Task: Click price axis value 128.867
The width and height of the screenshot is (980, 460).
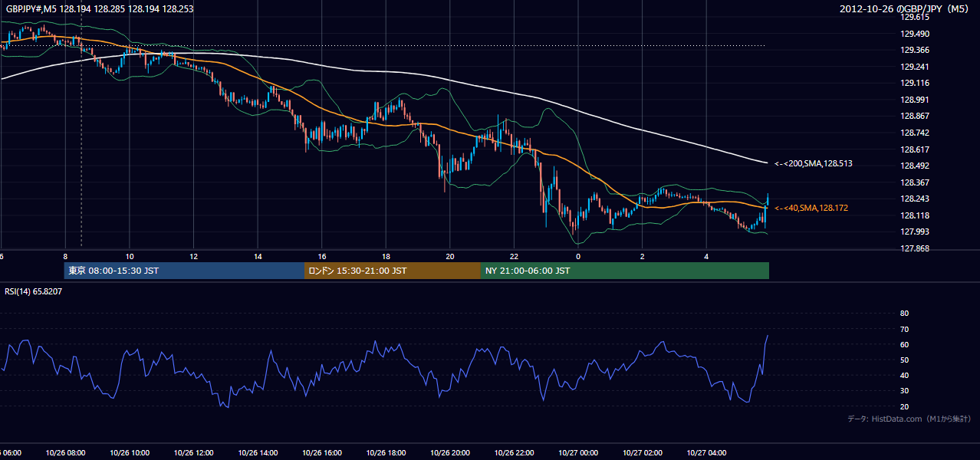Action: [915, 117]
